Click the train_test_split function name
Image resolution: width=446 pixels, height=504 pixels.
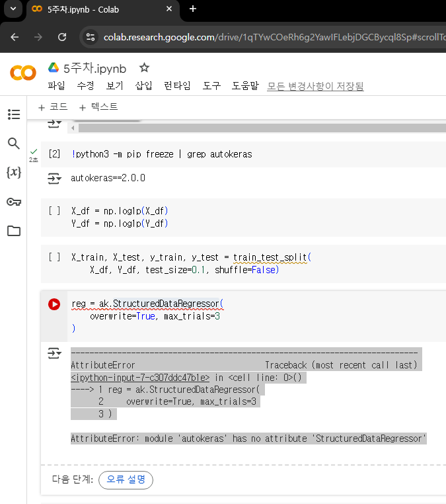click(270, 257)
